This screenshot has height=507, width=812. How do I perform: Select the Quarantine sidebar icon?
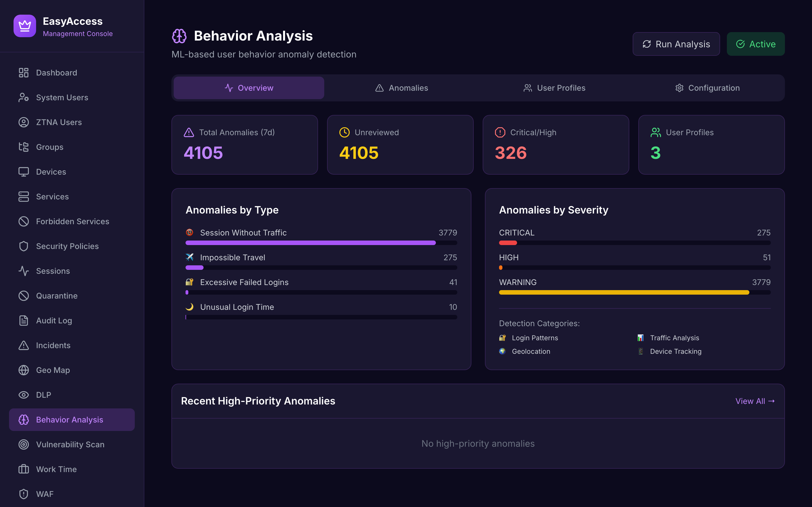(x=23, y=295)
